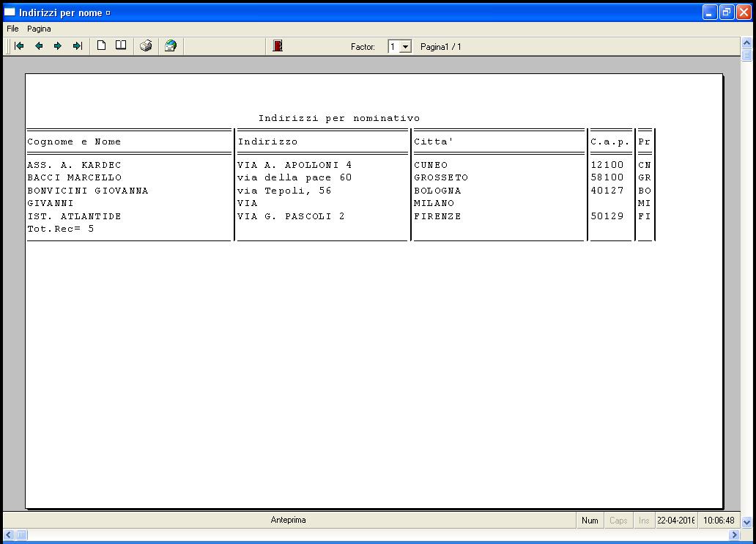Click the 'Citta'' column header
The image size is (756, 544).
(x=433, y=142)
